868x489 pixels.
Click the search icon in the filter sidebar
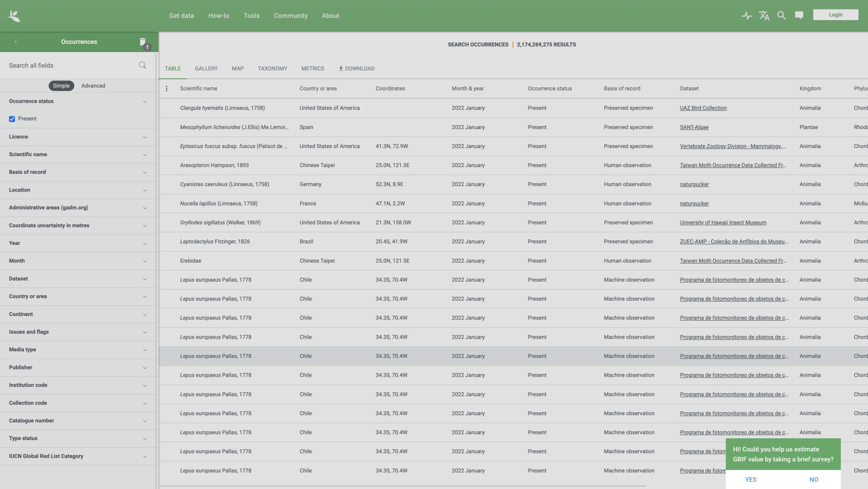pos(142,65)
